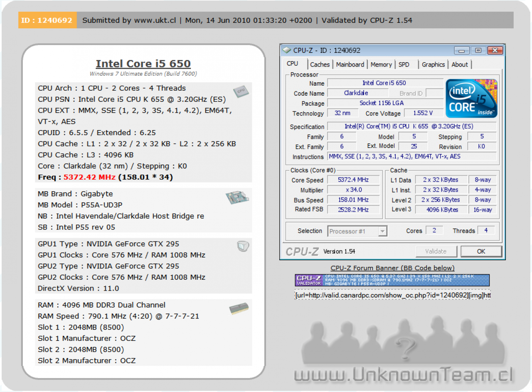
Task: Click the Threads 4 value
Action: [486, 231]
